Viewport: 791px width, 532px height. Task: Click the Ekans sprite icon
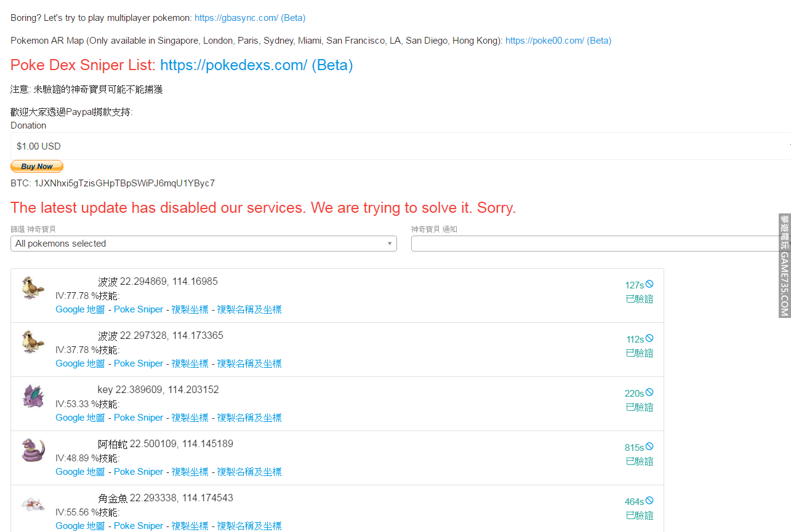(x=33, y=450)
